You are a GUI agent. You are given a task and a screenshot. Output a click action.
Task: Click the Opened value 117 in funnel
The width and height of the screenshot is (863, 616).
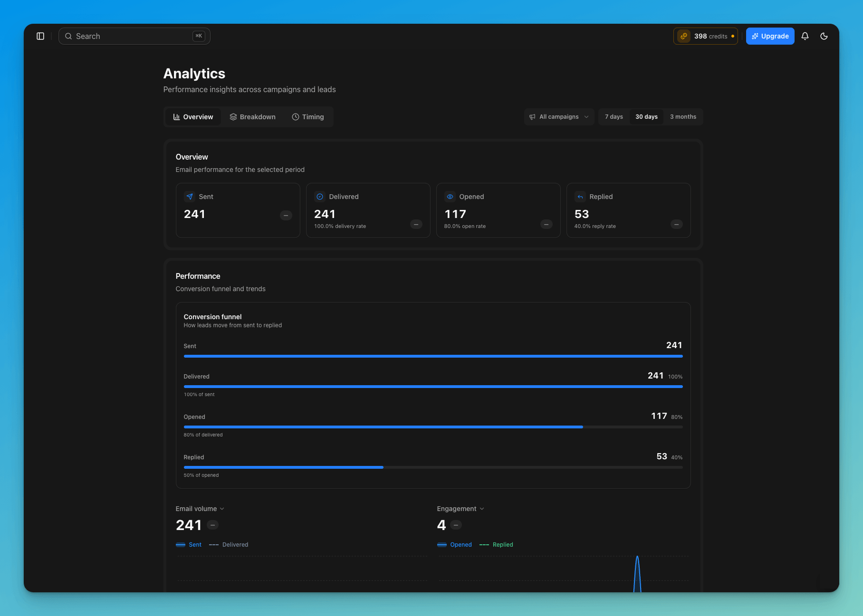(659, 416)
